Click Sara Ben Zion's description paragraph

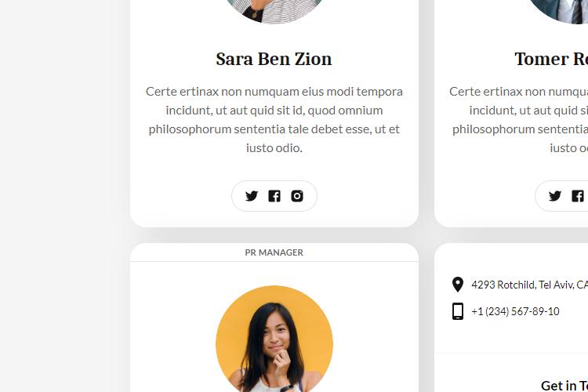click(x=274, y=119)
